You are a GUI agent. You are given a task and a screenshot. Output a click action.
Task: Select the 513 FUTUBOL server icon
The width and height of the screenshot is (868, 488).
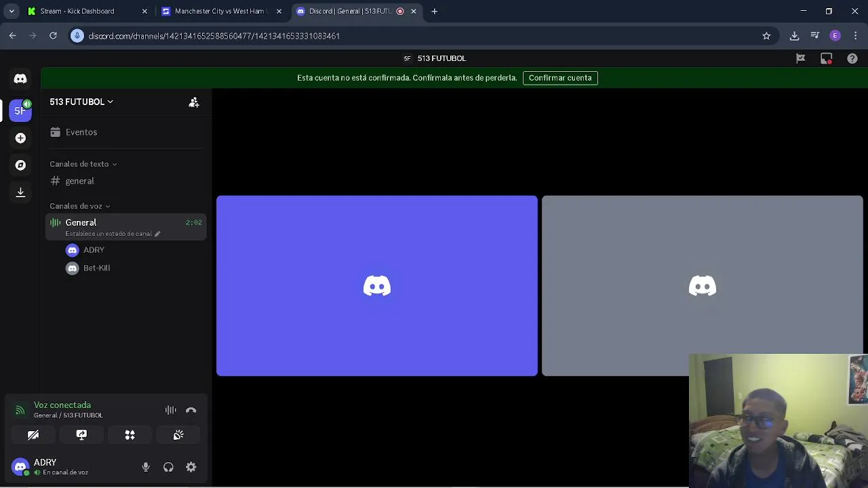tap(20, 110)
